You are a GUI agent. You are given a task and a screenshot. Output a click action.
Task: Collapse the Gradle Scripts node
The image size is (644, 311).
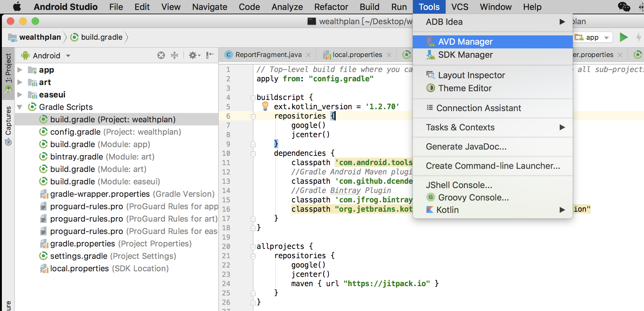20,107
